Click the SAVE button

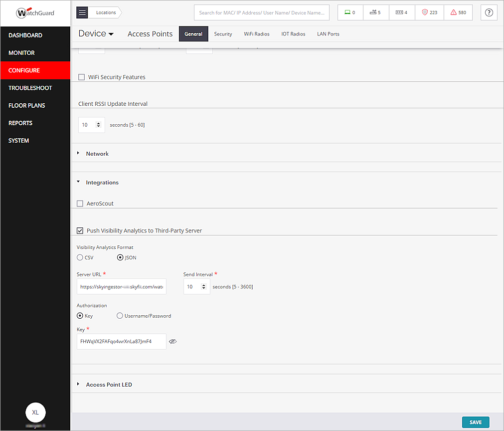(x=475, y=422)
